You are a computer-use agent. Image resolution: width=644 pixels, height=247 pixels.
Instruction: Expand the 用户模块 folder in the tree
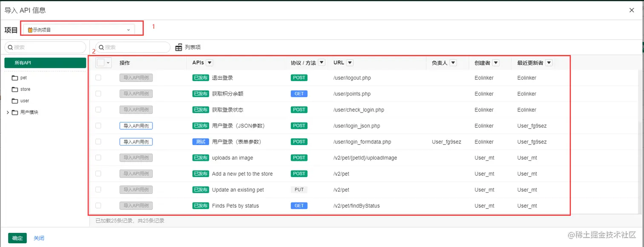pos(7,113)
